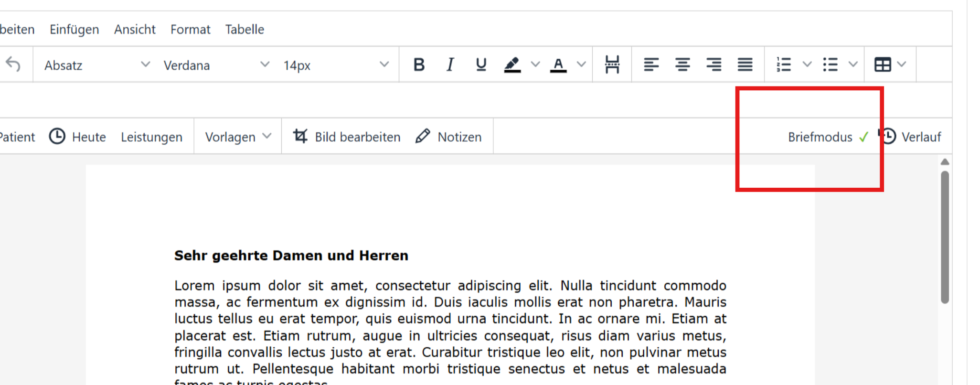
Task: Open the Notizen button
Action: [448, 137]
